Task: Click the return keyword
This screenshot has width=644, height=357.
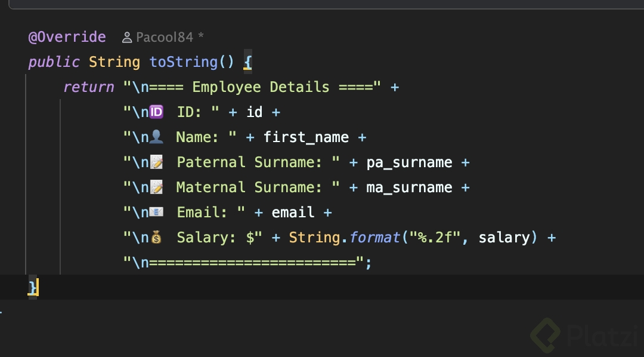Action: (x=88, y=87)
